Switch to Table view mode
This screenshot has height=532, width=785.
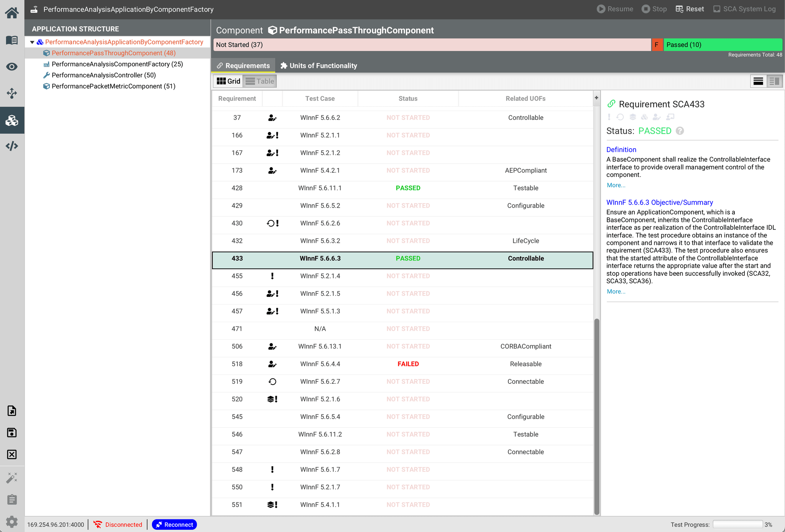pos(260,81)
